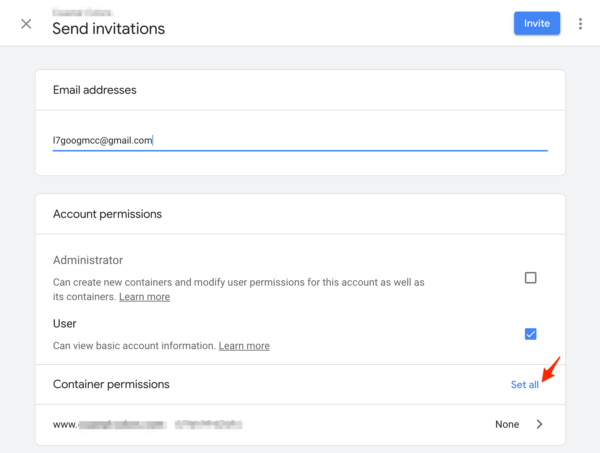The height and width of the screenshot is (453, 600).
Task: Select the www container row name
Action: pos(147,425)
